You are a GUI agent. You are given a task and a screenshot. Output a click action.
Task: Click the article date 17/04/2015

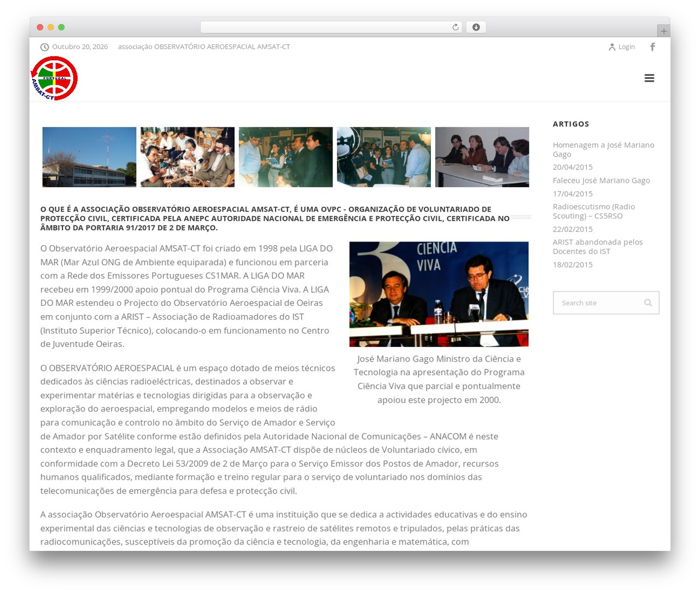click(x=573, y=194)
